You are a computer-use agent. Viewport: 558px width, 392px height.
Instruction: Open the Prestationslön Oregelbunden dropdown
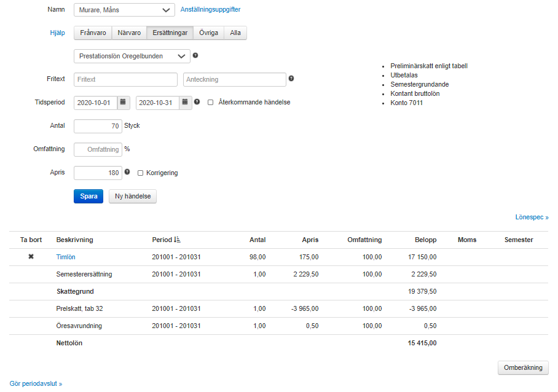click(132, 56)
